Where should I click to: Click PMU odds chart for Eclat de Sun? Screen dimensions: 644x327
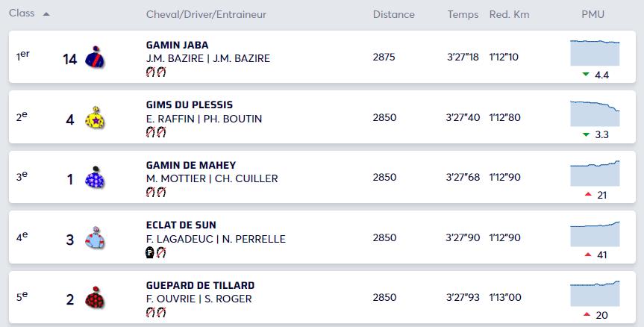[595, 233]
